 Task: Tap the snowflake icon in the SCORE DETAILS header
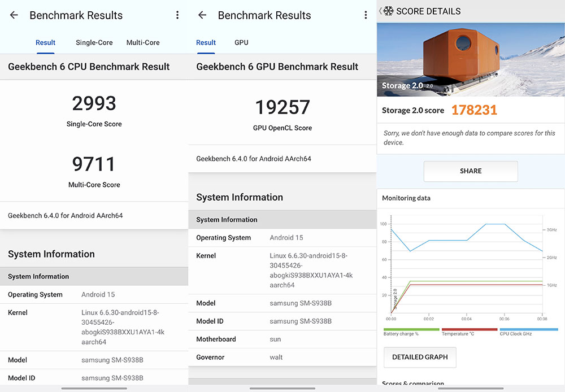(x=389, y=11)
